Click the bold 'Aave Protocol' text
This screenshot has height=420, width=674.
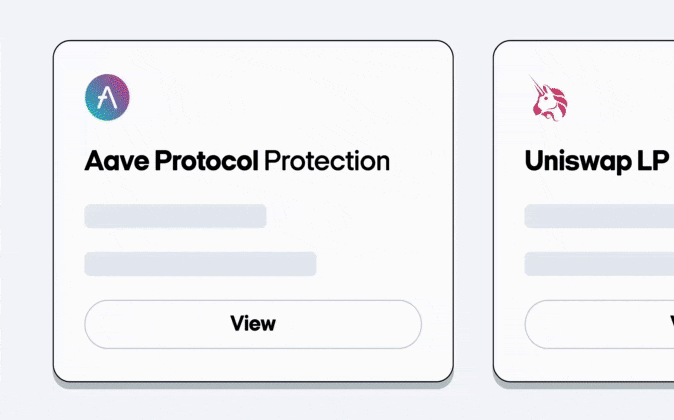coord(172,160)
